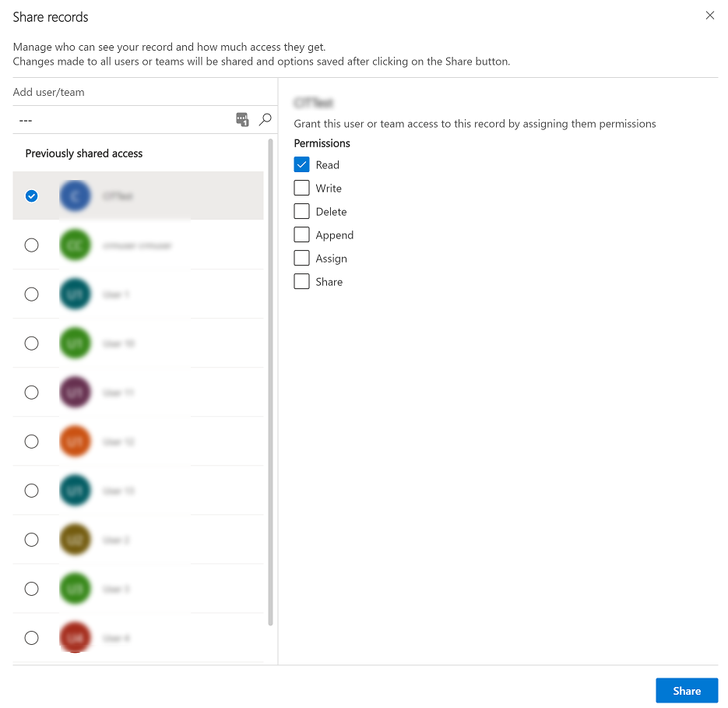728x708 pixels.
Task: Click the orange user avatar
Action: pos(75,442)
